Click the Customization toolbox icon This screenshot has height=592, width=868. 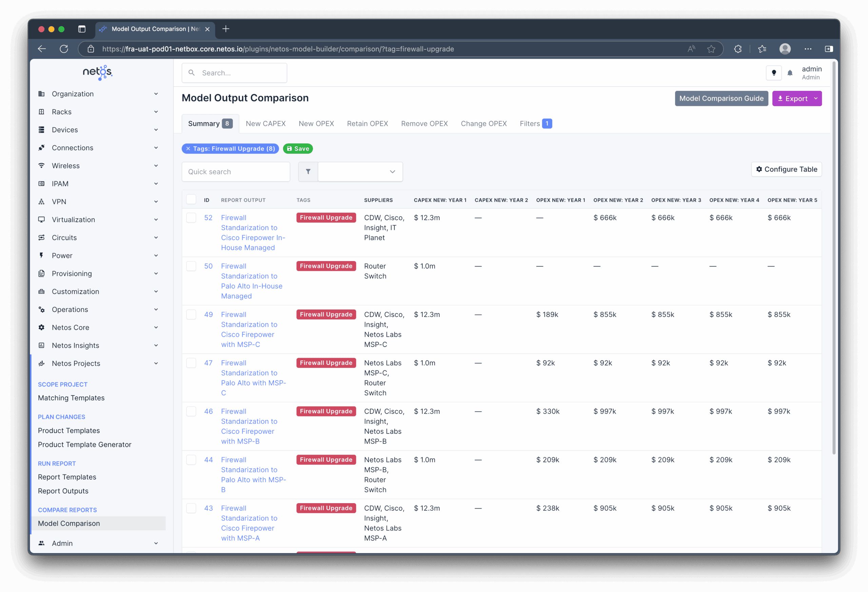(41, 291)
